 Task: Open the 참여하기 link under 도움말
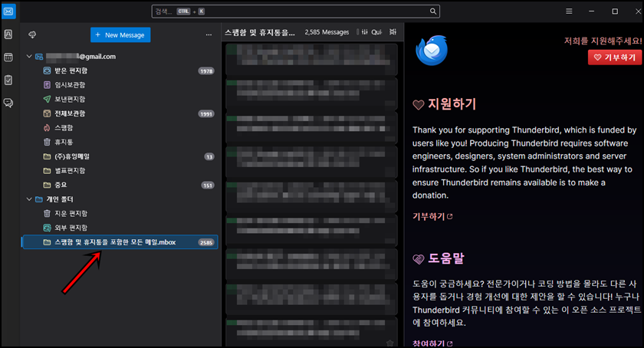432,343
